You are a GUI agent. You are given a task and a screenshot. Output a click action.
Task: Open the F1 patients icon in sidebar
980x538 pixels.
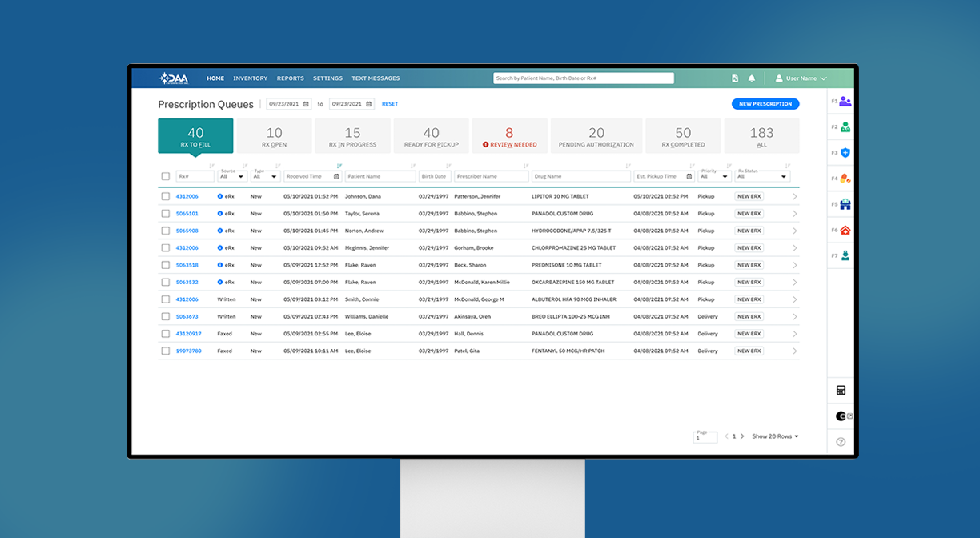[x=845, y=102]
